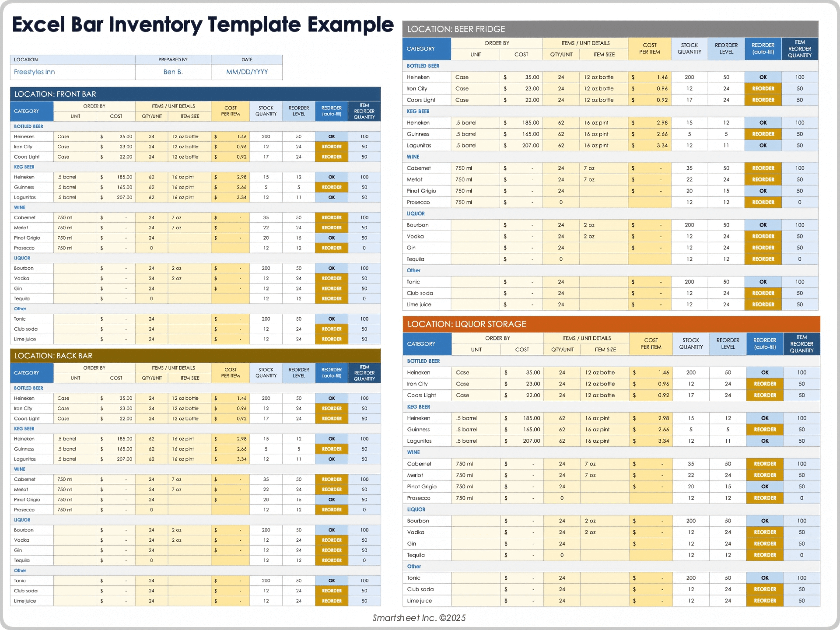Click the LOCATION: BEER FRIDGE header
This screenshot has height=630, width=840.
point(455,29)
